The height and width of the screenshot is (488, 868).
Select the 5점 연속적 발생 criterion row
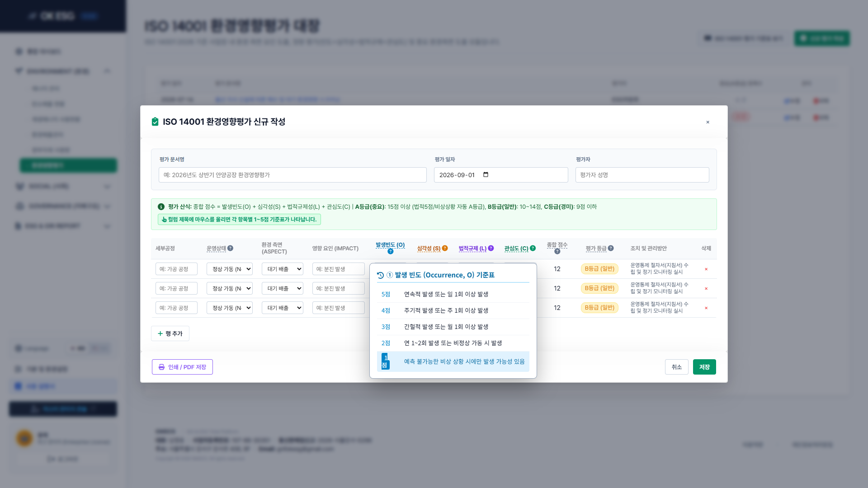point(453,294)
